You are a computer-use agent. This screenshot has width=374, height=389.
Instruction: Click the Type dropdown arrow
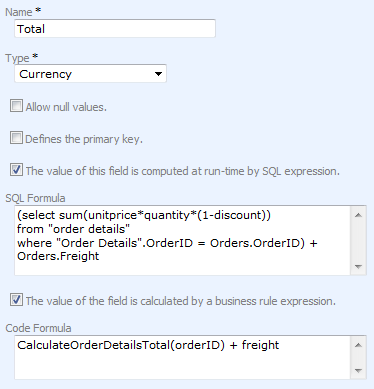point(158,74)
